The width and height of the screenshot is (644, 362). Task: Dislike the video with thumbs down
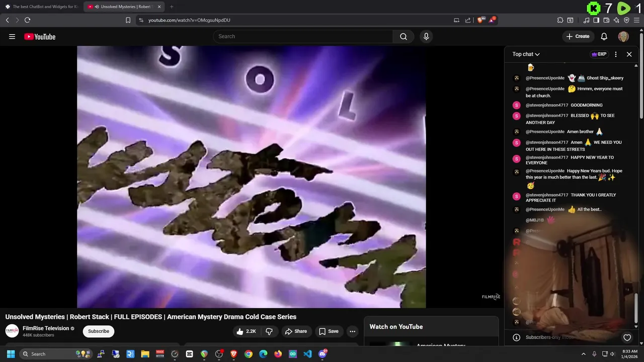(x=269, y=331)
